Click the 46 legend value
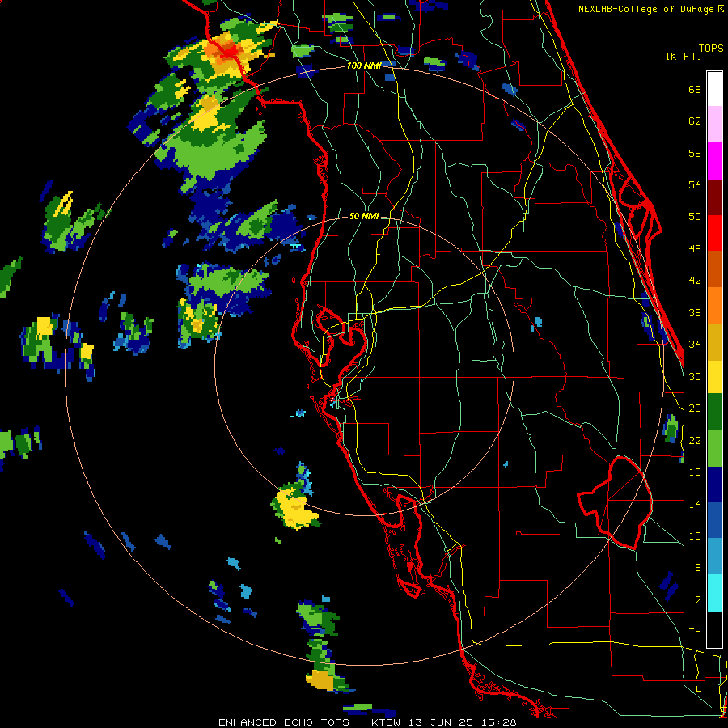 tap(695, 249)
